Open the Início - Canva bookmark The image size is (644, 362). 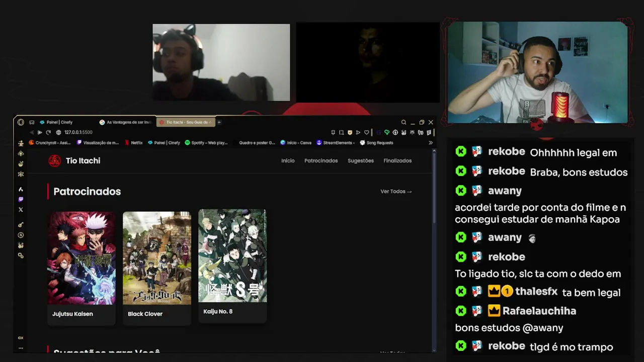[x=296, y=143]
